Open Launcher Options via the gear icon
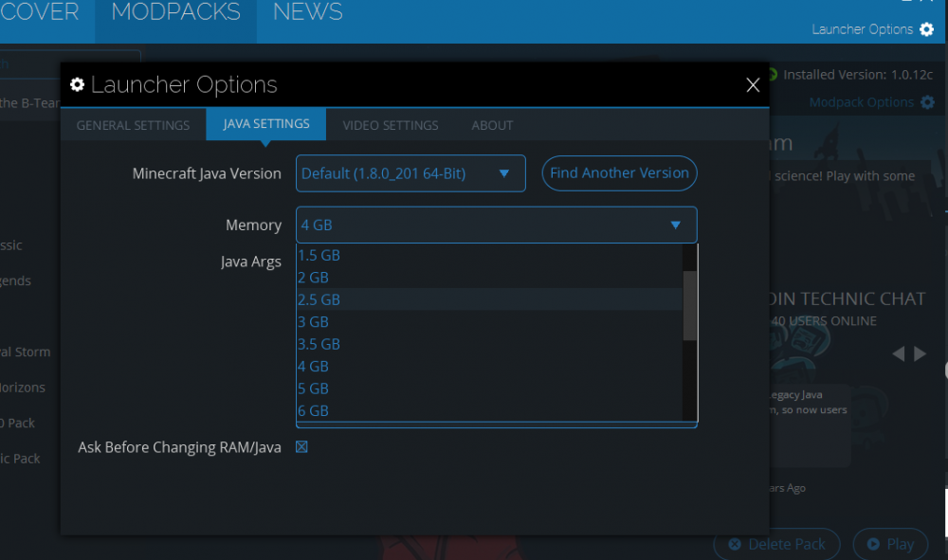 (926, 29)
